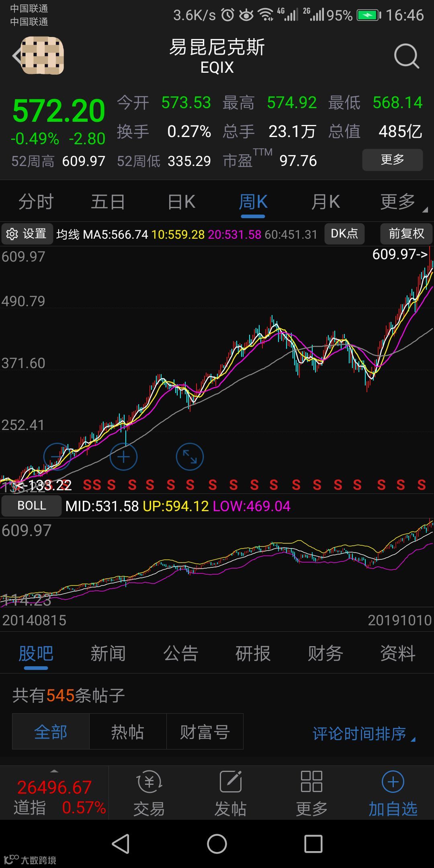
Task: Tap 更多 button under 总值
Action: (x=393, y=160)
